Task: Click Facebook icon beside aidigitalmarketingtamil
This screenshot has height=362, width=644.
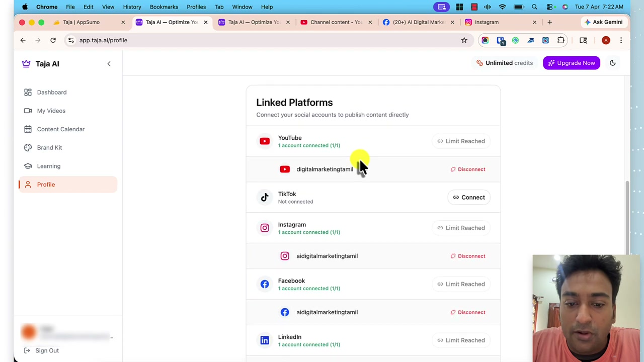Action: [x=285, y=312]
